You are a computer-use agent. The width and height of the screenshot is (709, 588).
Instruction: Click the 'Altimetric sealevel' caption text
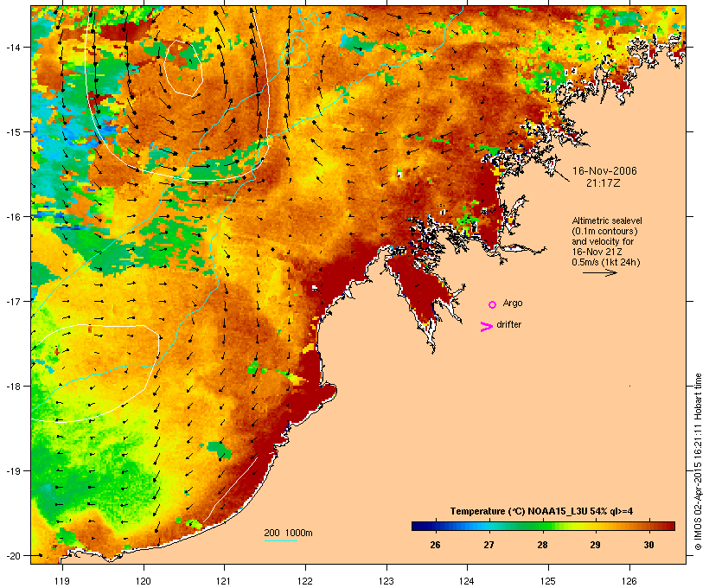click(607, 220)
